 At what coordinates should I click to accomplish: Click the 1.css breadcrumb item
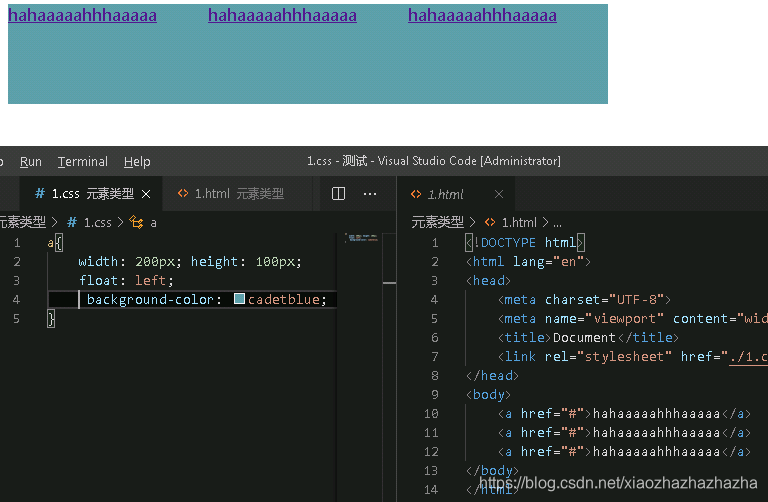[97, 223]
